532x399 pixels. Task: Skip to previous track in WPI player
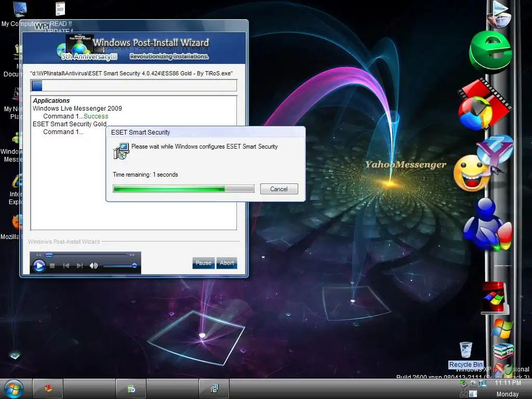point(66,265)
